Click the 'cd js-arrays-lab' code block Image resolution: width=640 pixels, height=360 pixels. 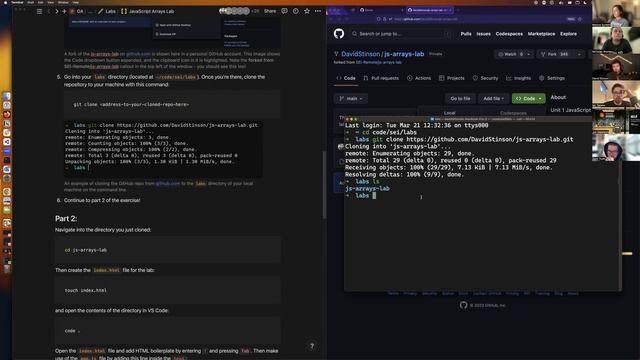[x=168, y=250]
